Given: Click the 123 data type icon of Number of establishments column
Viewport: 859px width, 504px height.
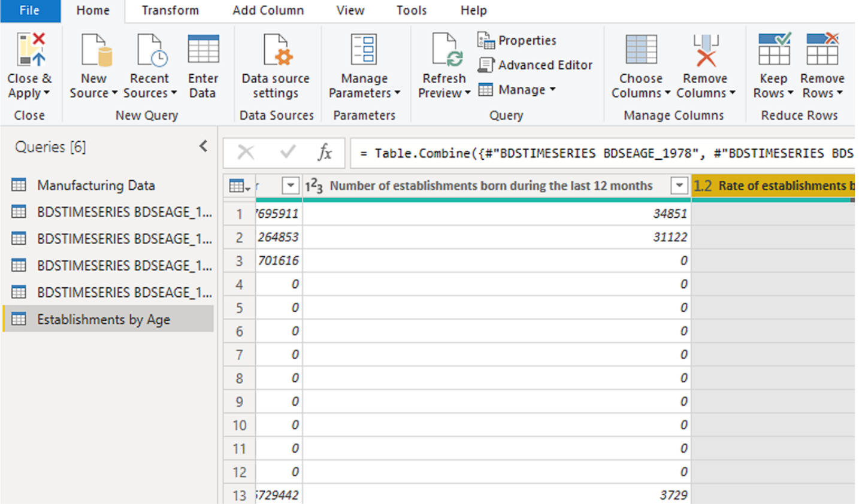Looking at the screenshot, I should (314, 186).
